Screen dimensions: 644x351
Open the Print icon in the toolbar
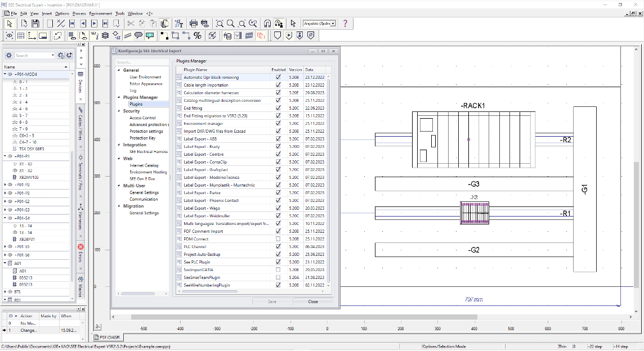(x=193, y=24)
